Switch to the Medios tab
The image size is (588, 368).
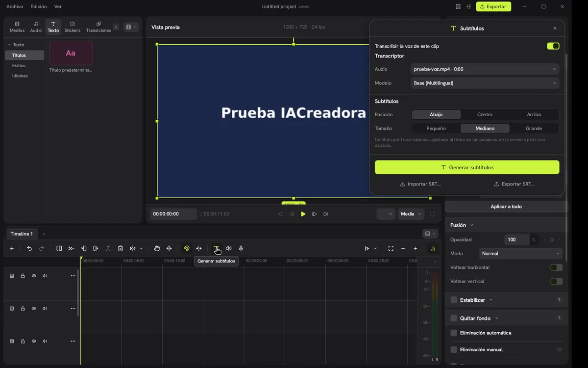(x=17, y=27)
